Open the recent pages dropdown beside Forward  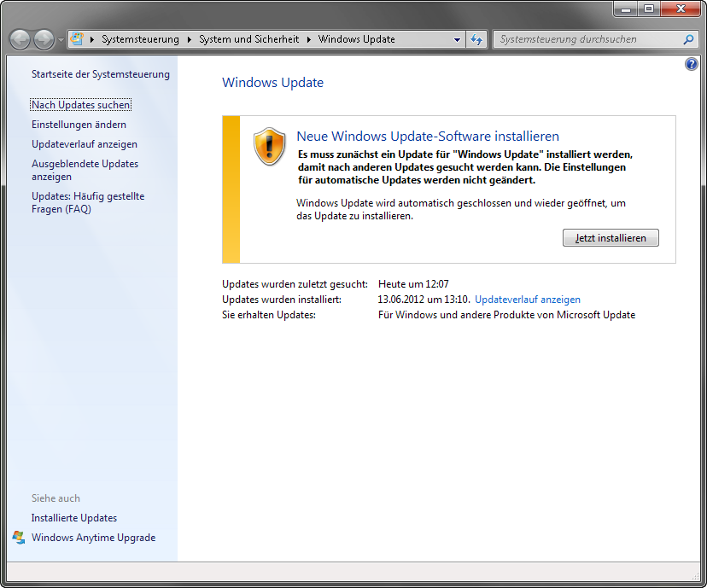pos(61,39)
